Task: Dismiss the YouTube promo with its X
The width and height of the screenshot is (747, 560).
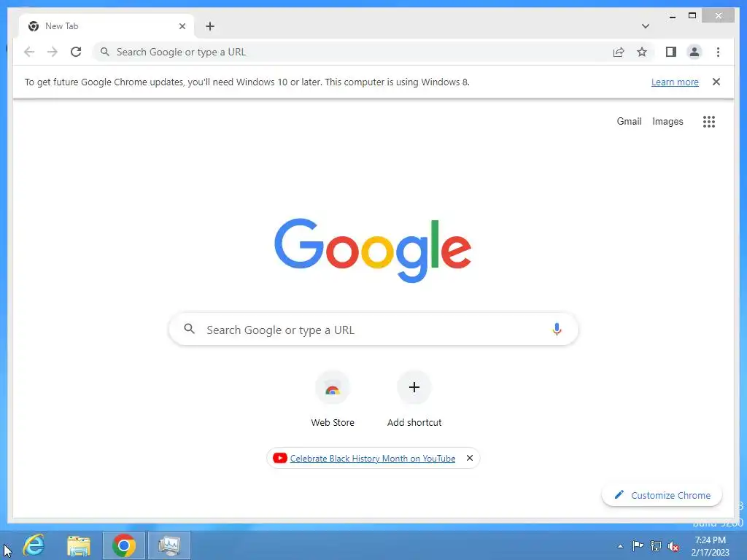Action: click(x=469, y=458)
